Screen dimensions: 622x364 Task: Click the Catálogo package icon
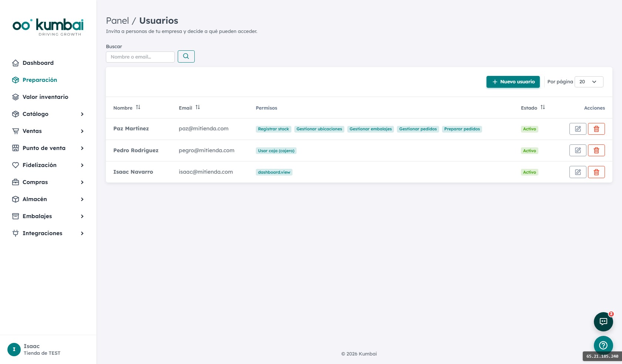(16, 114)
